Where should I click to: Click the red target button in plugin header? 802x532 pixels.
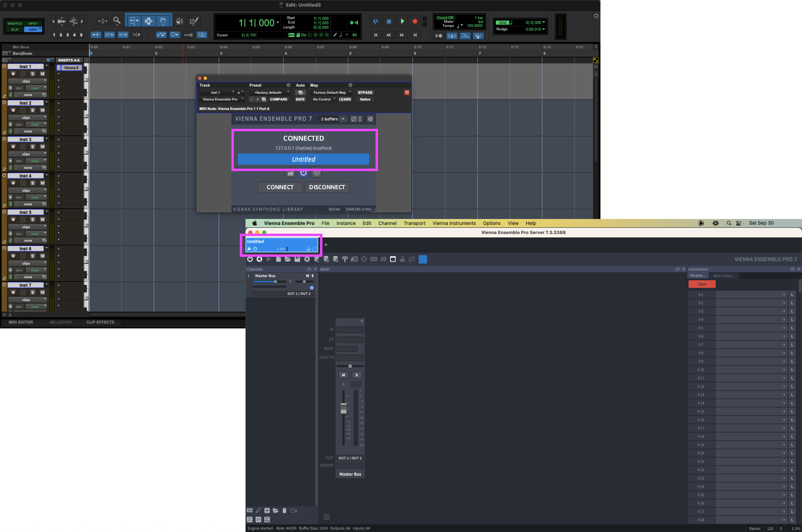pyautogui.click(x=407, y=92)
